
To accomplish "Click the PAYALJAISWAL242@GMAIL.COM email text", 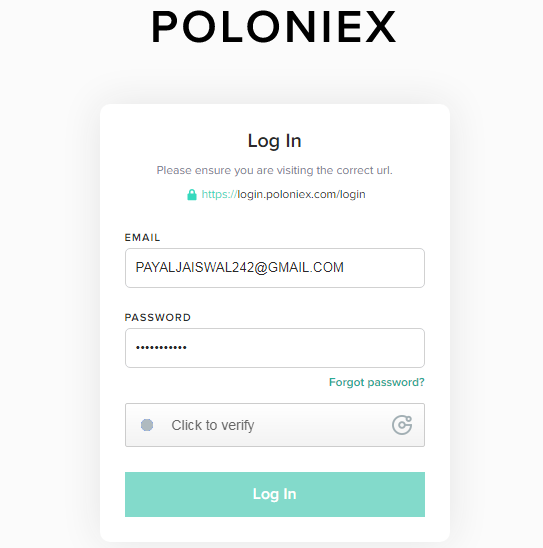I will (x=240, y=268).
